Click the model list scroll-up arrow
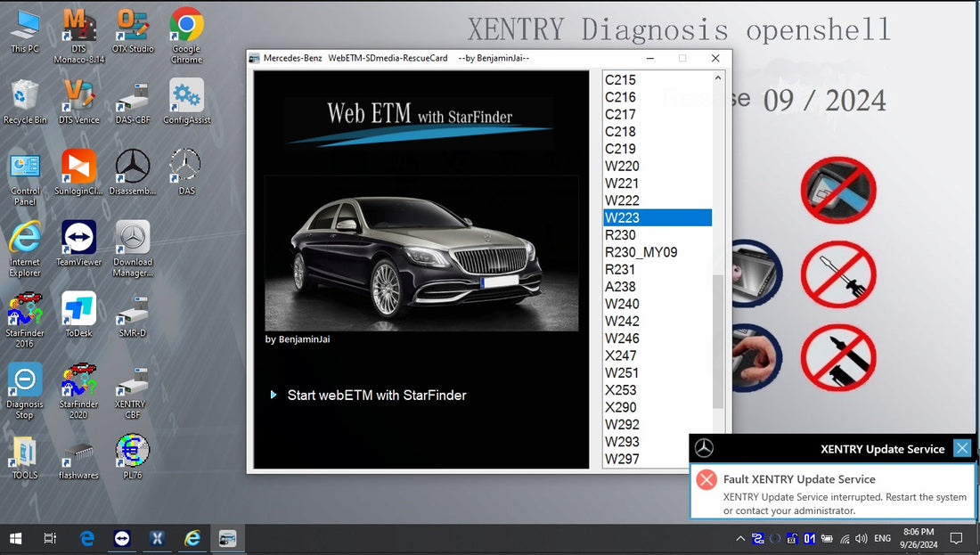980x555 pixels. [x=717, y=77]
